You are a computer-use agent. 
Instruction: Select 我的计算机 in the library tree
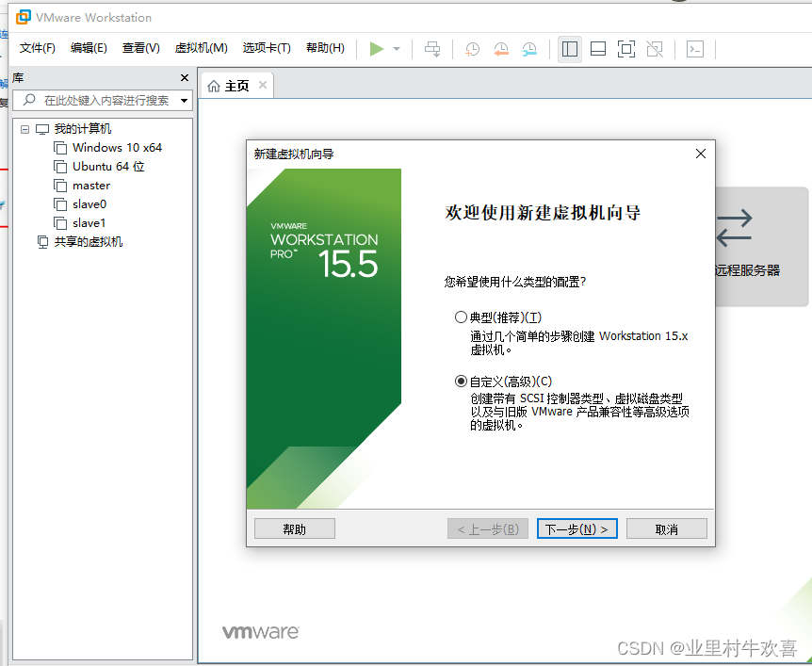tap(83, 128)
